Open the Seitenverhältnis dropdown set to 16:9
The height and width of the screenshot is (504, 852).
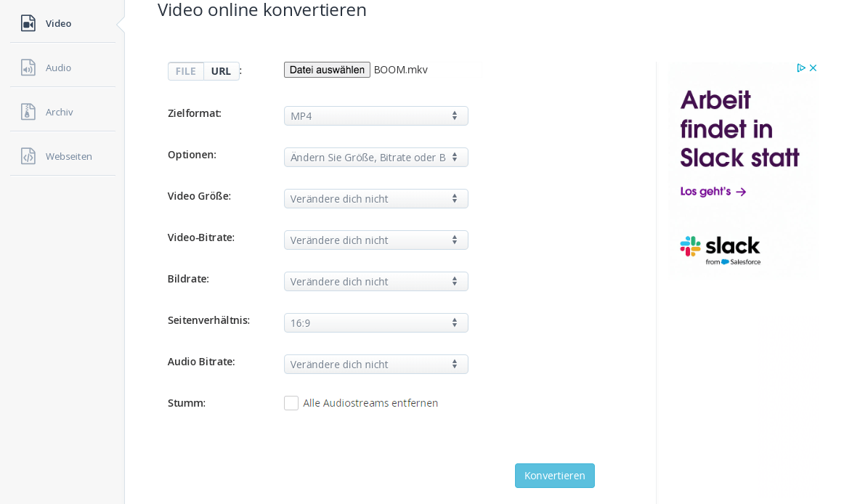(376, 322)
